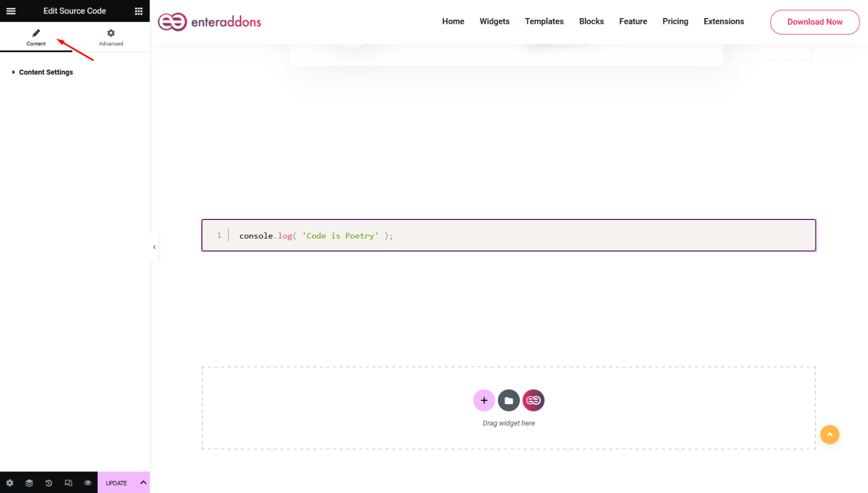Switch to the Advanced tab
Screen dimensions: 868x493
point(110,37)
